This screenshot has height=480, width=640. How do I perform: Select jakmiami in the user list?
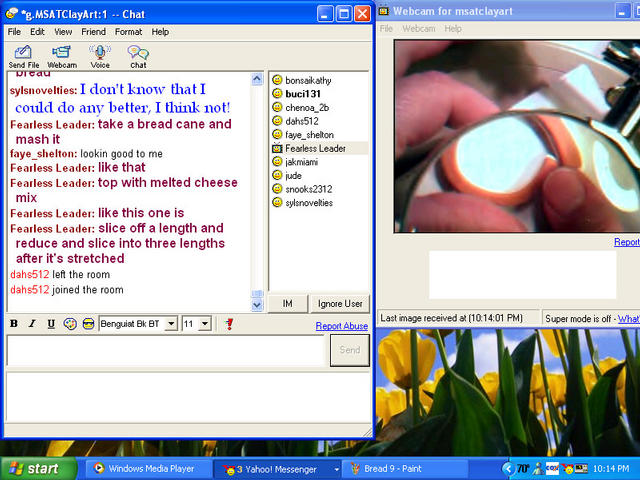tap(302, 162)
